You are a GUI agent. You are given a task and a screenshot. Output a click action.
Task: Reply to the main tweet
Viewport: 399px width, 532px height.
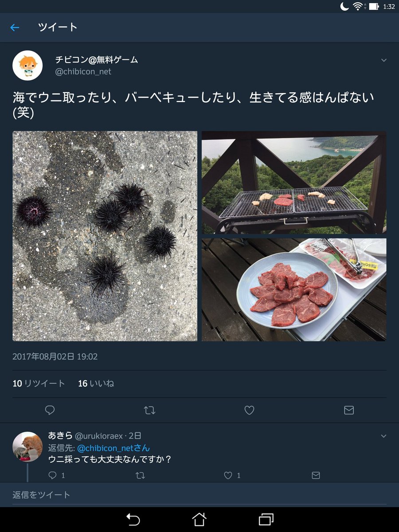tap(50, 410)
